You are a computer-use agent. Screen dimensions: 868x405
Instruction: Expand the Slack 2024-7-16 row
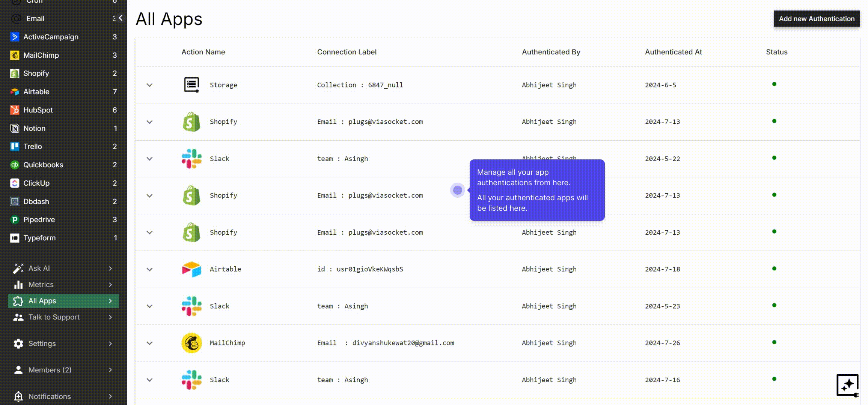tap(149, 380)
